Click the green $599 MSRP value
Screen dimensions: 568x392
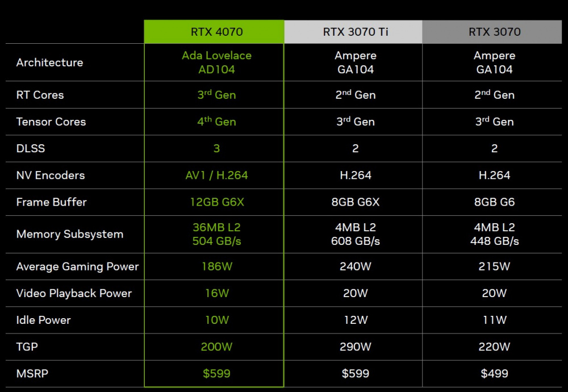216,373
